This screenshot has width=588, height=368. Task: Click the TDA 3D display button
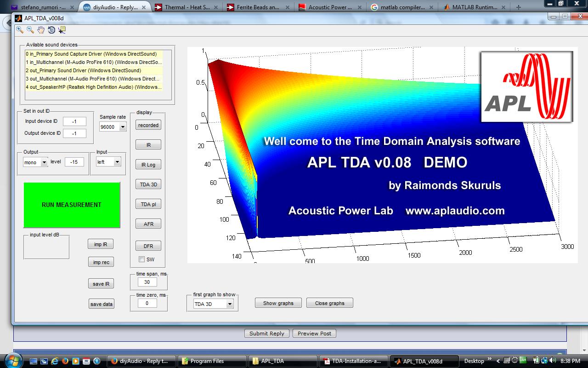point(148,184)
